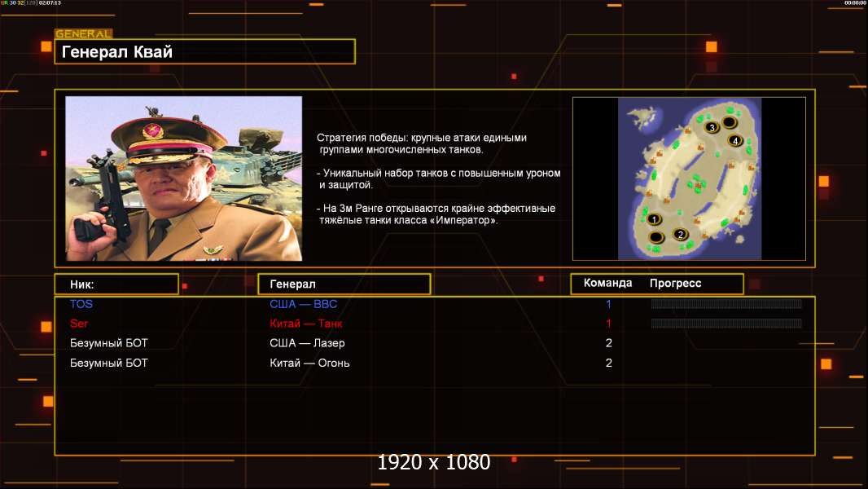This screenshot has width=868, height=489.
Task: Click start position marker 4 on the minimap
Action: coord(735,141)
